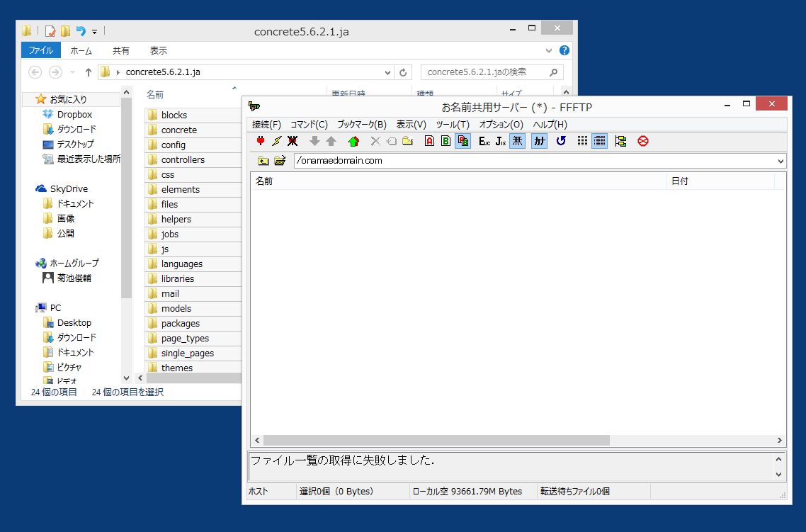This screenshot has height=532, width=806.
Task: Select Dropbox in Explorer favorites
Action: pos(74,114)
